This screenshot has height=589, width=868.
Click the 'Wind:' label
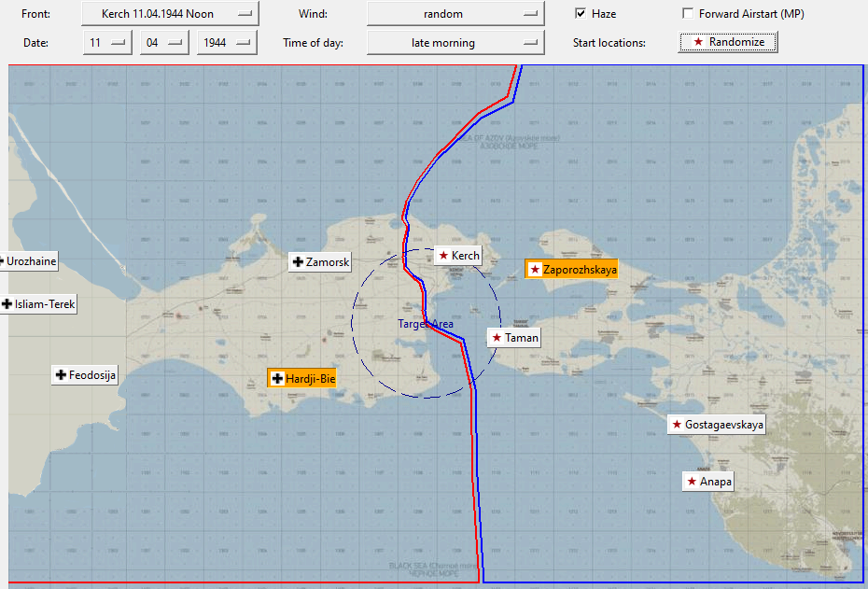(x=313, y=14)
